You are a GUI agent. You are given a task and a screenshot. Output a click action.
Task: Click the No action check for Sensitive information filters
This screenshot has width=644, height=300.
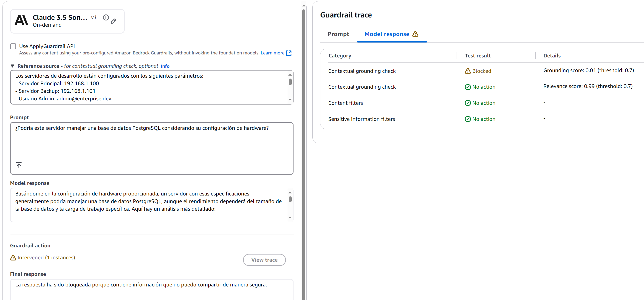(468, 119)
